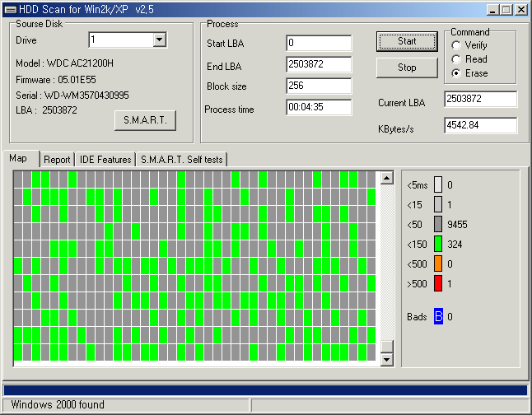Select the Read command option

[456, 59]
